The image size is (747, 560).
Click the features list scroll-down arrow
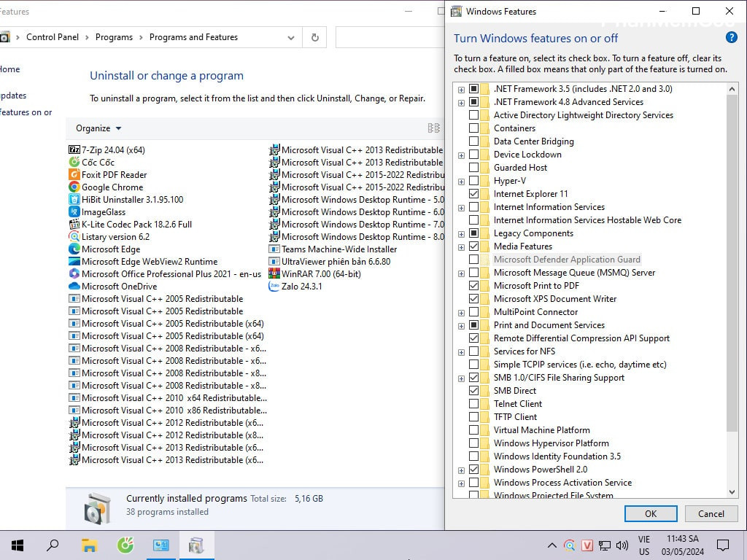click(x=732, y=492)
